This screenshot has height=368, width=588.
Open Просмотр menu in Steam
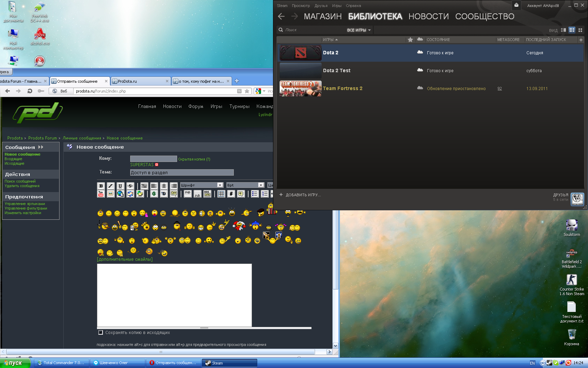pyautogui.click(x=301, y=6)
